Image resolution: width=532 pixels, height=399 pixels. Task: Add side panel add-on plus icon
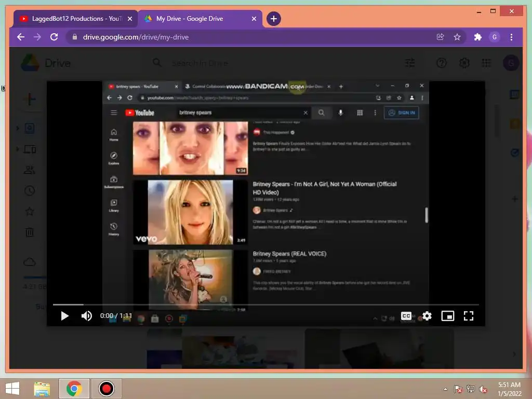(515, 199)
